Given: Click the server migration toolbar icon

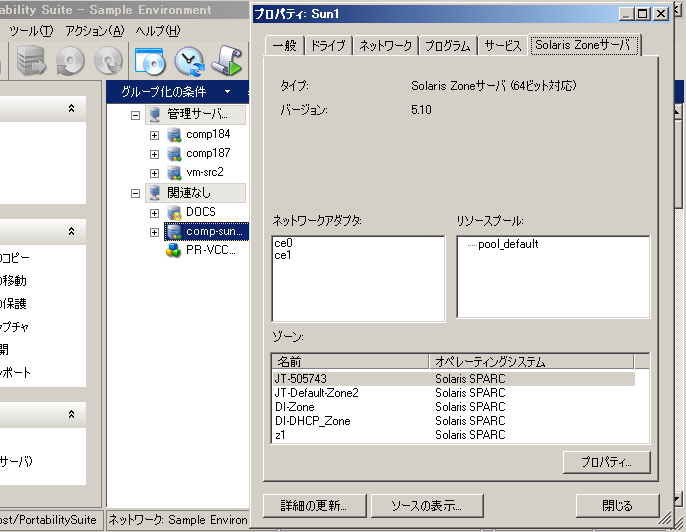Looking at the screenshot, I should tap(31, 60).
